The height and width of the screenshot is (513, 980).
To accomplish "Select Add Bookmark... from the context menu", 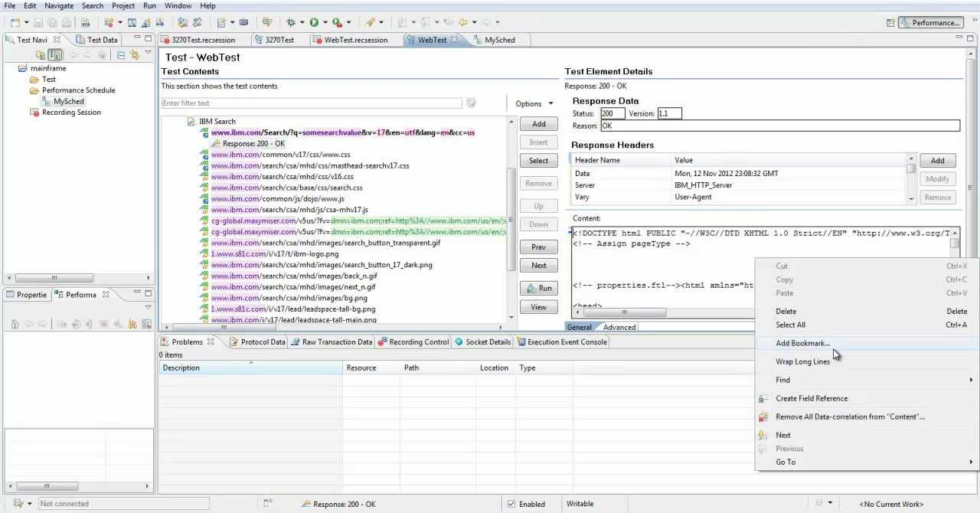I will [x=802, y=343].
